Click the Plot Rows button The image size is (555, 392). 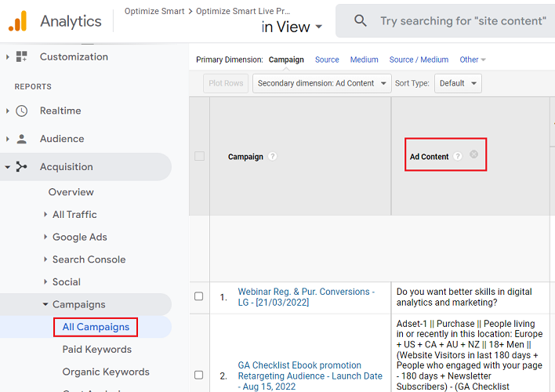[226, 83]
